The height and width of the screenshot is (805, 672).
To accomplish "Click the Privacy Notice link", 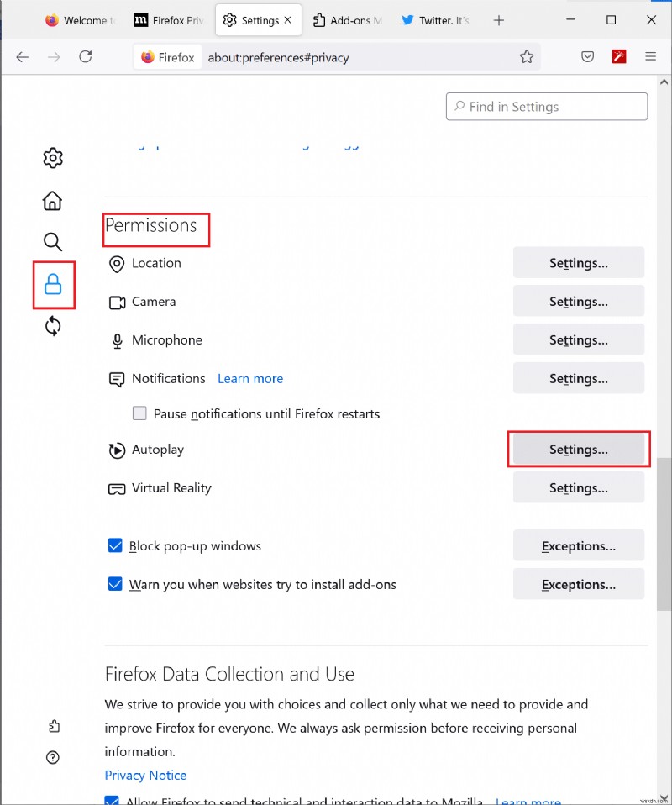I will coord(145,775).
